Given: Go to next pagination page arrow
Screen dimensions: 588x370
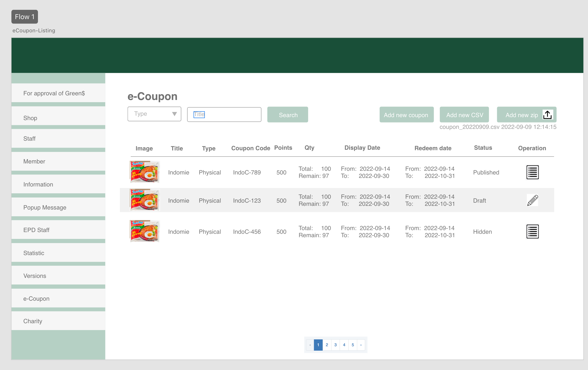Looking at the screenshot, I should click(361, 345).
